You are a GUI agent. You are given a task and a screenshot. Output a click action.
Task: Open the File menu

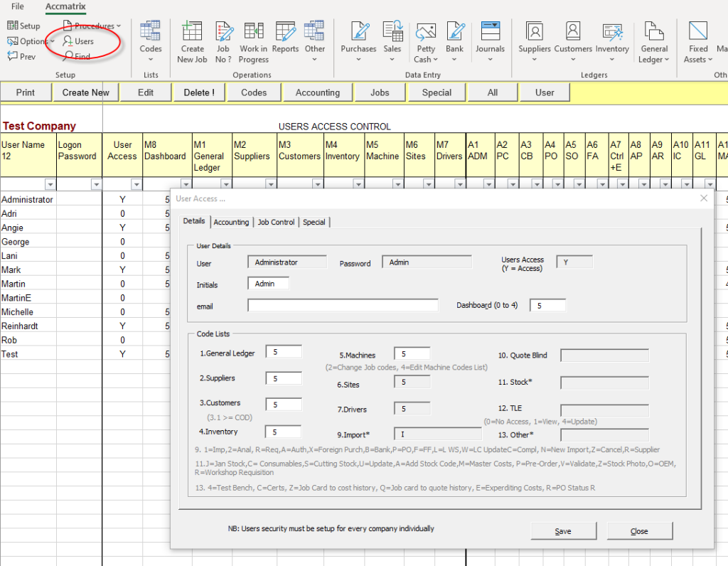[x=17, y=6]
